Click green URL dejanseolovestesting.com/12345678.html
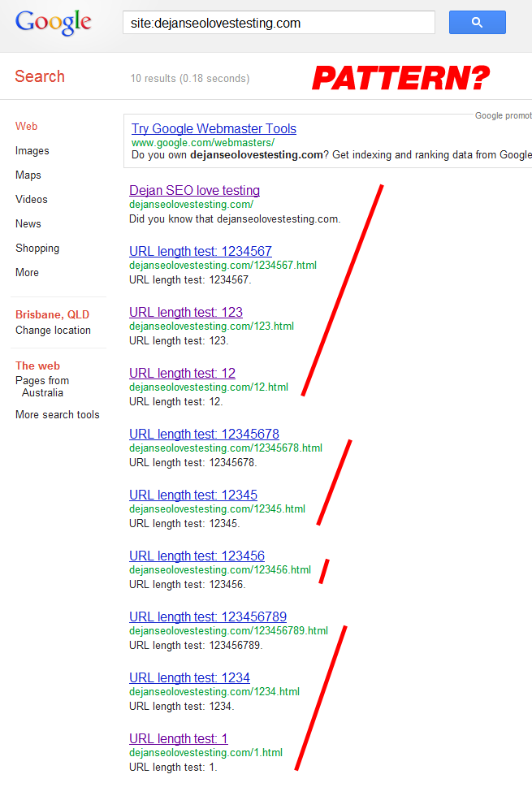 tap(226, 448)
